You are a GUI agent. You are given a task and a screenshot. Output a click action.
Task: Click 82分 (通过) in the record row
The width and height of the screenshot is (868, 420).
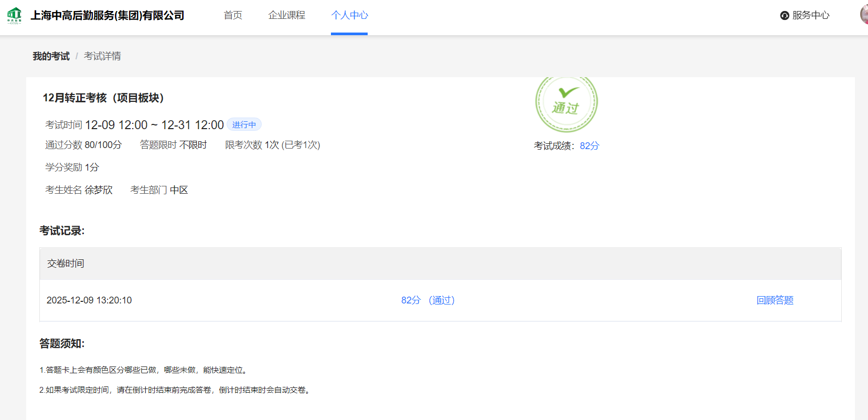click(x=427, y=300)
